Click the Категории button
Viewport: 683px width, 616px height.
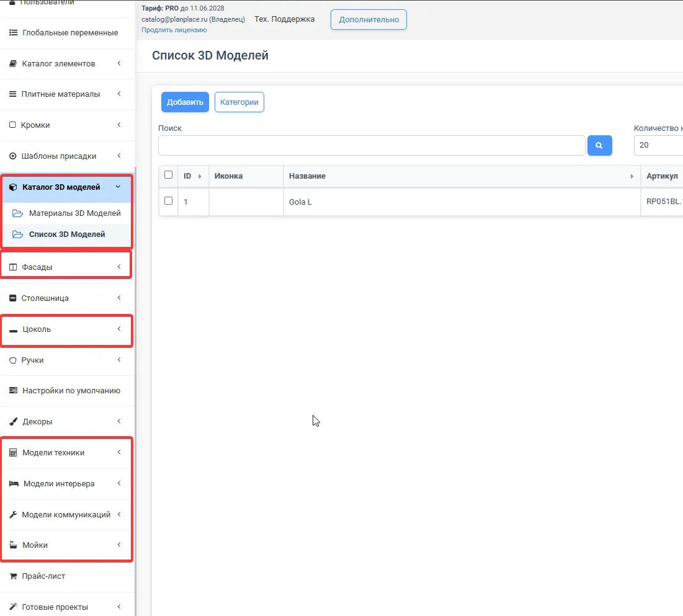239,102
